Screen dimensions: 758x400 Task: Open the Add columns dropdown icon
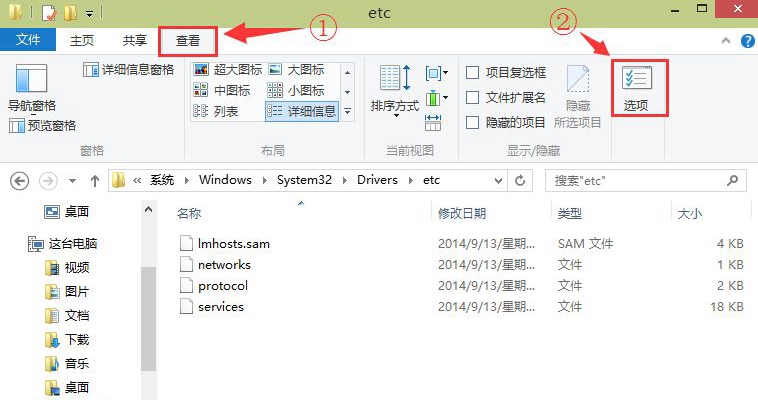click(437, 98)
